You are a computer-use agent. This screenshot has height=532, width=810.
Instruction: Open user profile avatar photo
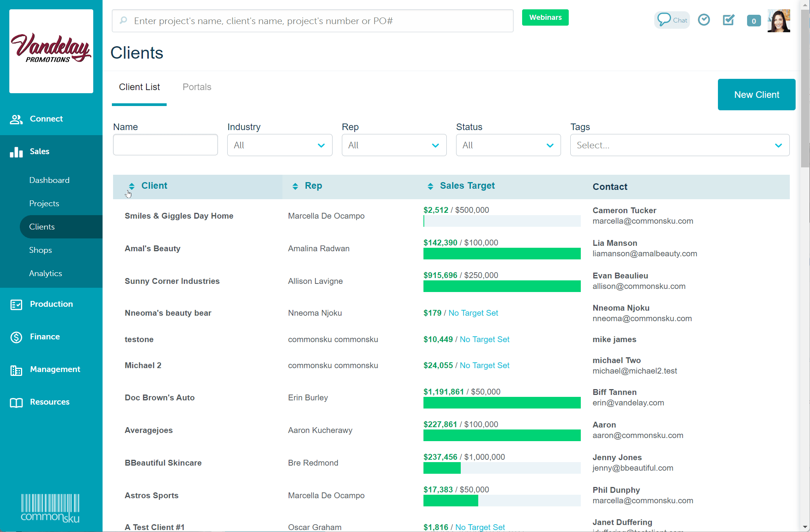point(779,21)
